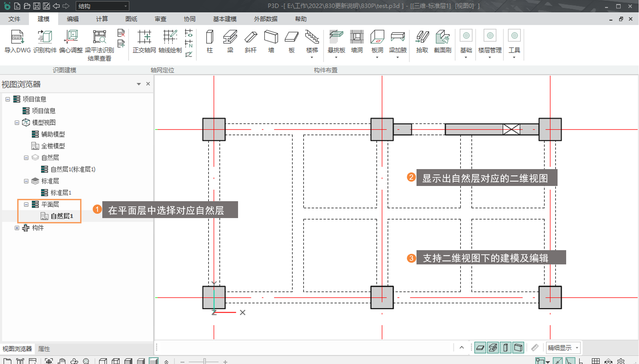639x364 pixels.
Task: Switch to the 计算 ribbon tab
Action: pyautogui.click(x=102, y=19)
